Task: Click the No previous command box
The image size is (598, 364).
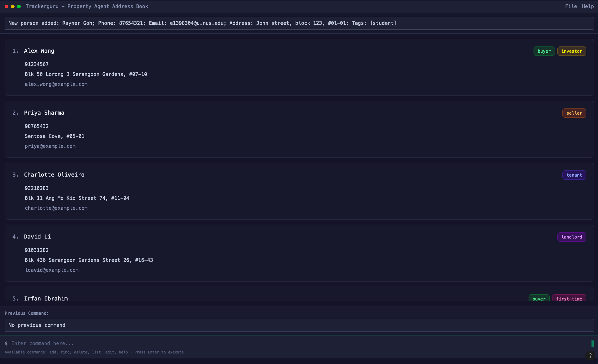Action: tap(299, 325)
